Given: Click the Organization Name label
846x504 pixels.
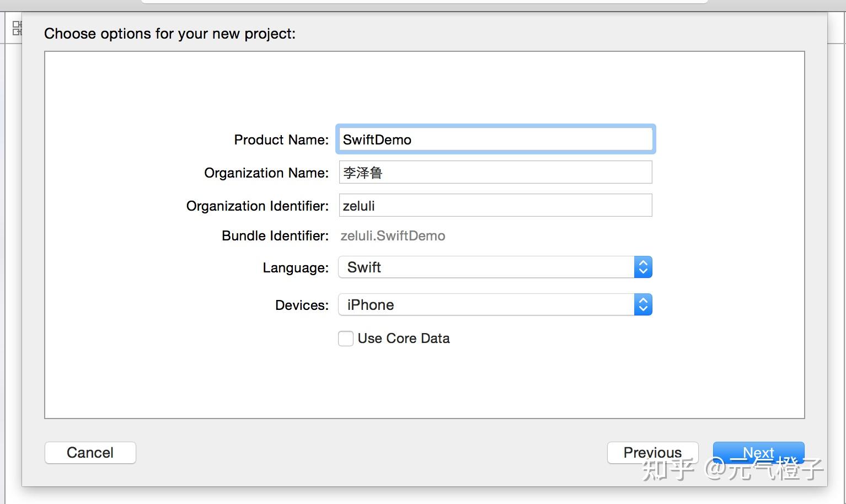Looking at the screenshot, I should coord(266,173).
